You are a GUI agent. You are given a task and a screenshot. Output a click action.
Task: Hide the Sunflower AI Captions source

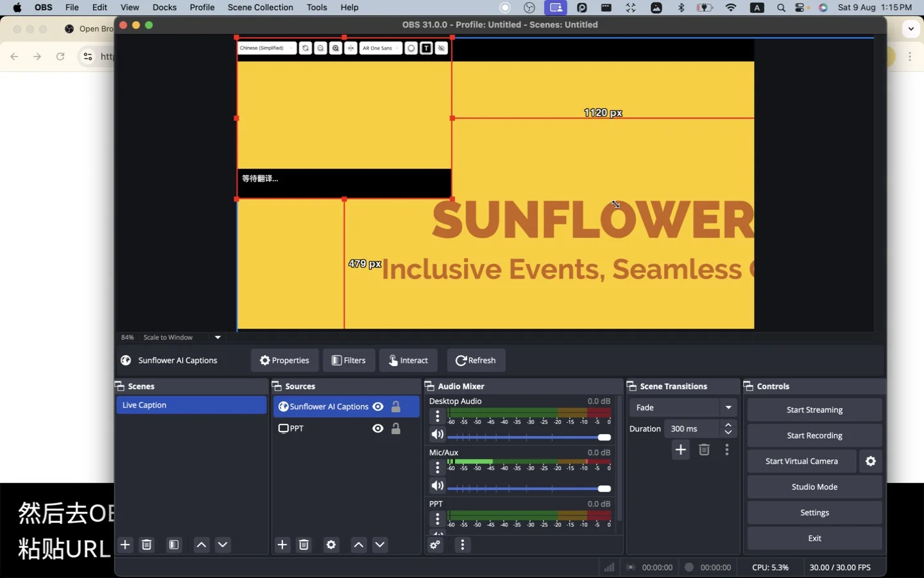point(378,407)
